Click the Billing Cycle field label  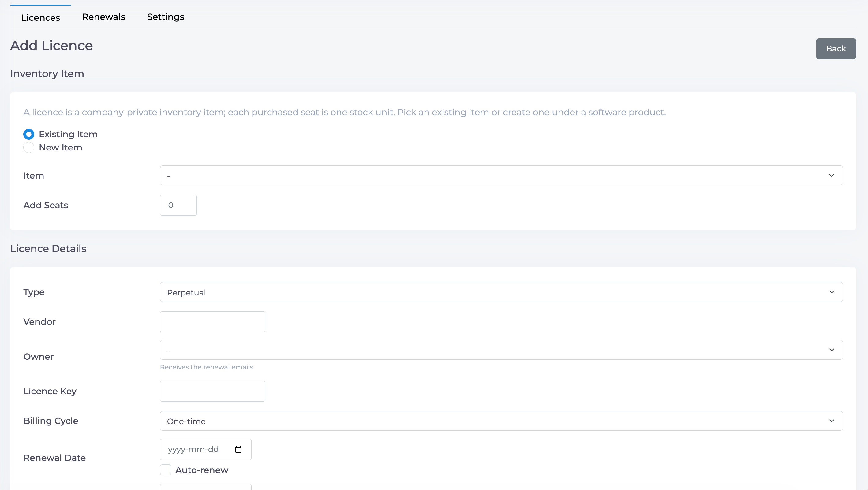(51, 421)
